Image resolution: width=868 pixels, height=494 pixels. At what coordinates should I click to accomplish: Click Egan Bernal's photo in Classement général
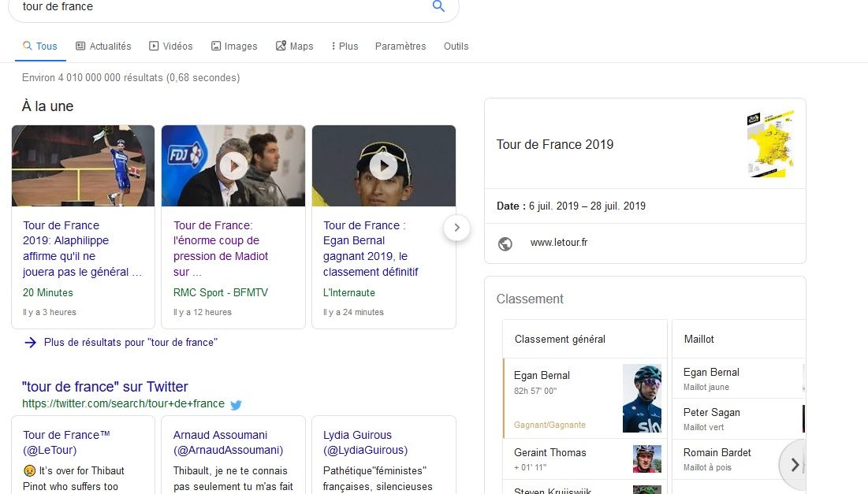pyautogui.click(x=643, y=399)
